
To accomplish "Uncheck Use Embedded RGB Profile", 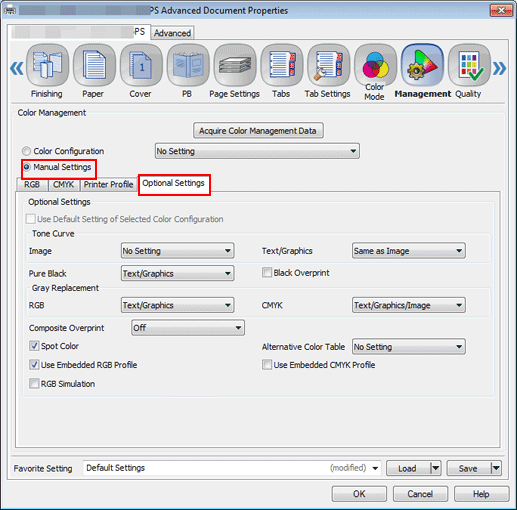I will 34,365.
